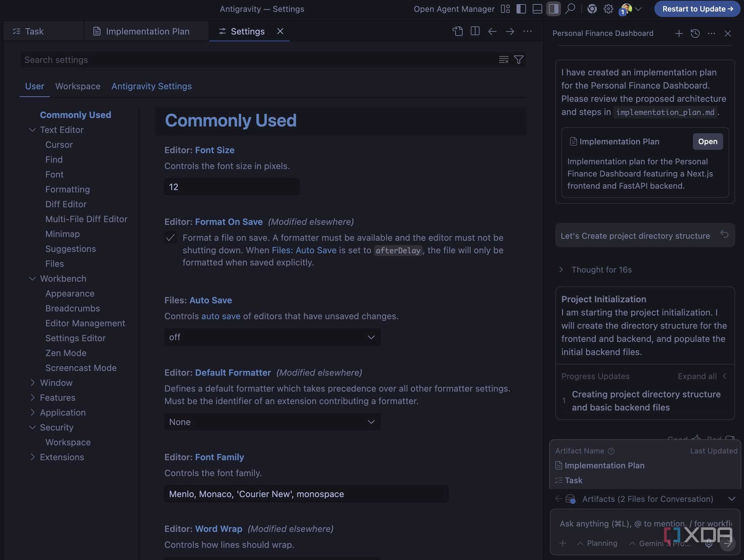Screen dimensions: 744x560
Task: Expand the Thought for 16s section
Action: point(596,270)
